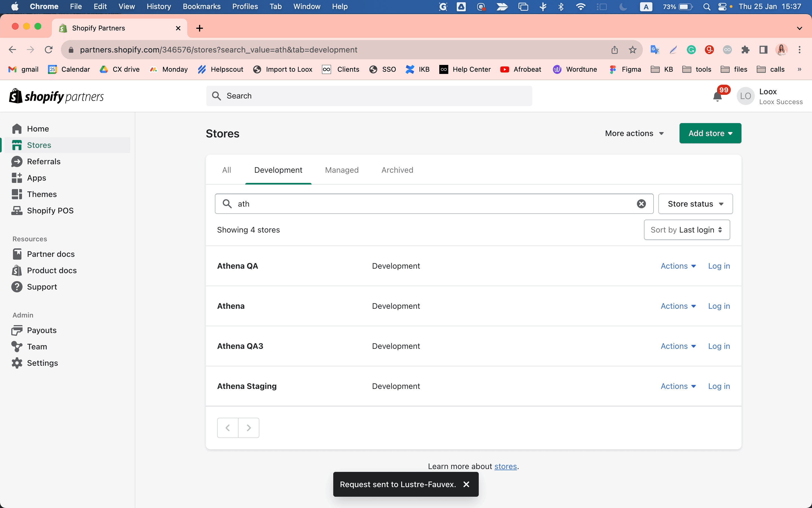Click the Share page icon in address bar
The height and width of the screenshot is (508, 812).
614,50
